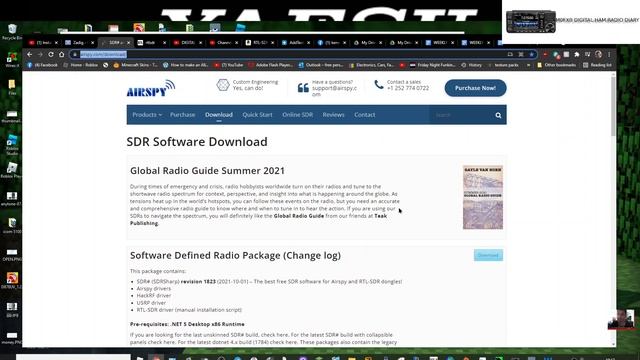This screenshot has width=640, height=360.
Task: Close the active SDR# tab
Action: 128,42
